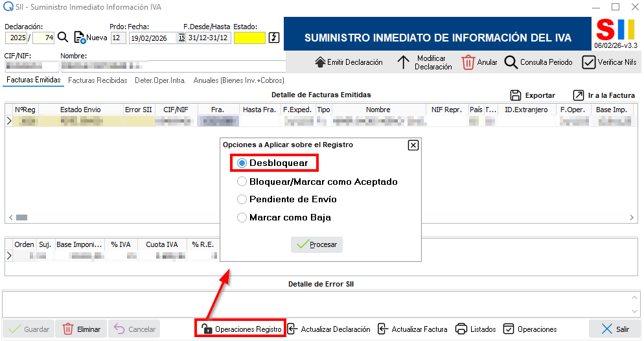Click the lightning icon next to Estado

[274, 38]
